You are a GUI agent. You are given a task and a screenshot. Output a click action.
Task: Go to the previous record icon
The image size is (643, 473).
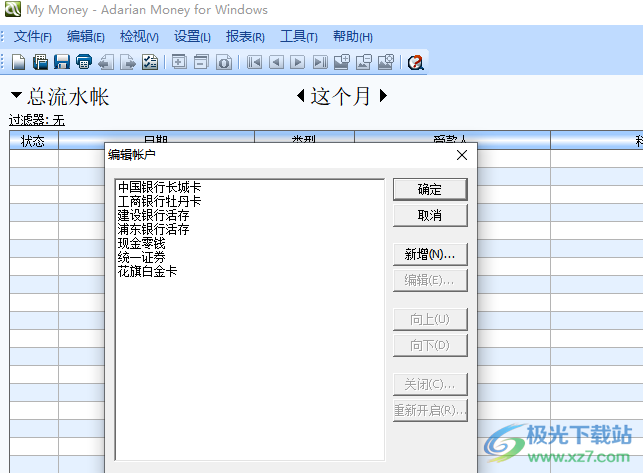276,62
